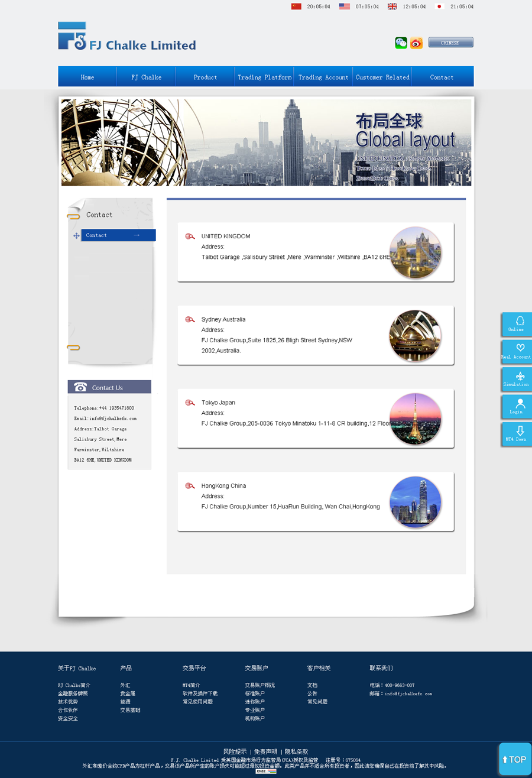The image size is (532, 778).
Task: Click the telephone icon in Contact Us header
Action: pos(80,387)
